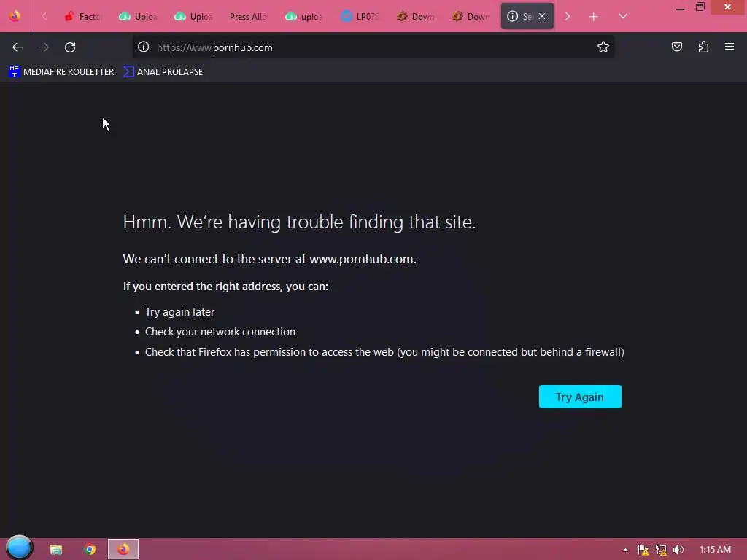The height and width of the screenshot is (560, 747).
Task: Bookmark this page with the star
Action: [x=603, y=47]
